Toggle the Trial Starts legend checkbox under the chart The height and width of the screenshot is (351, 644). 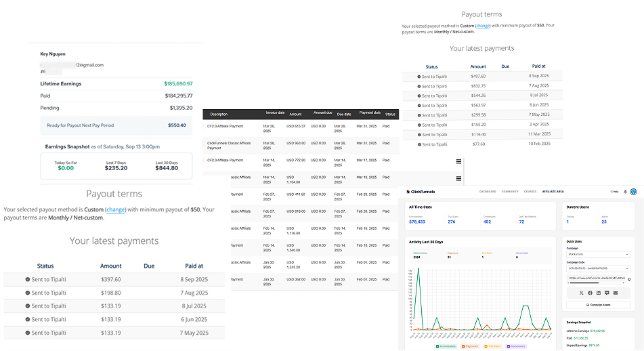click(486, 346)
